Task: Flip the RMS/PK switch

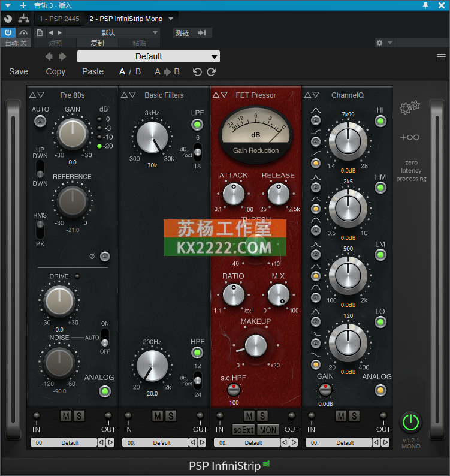Action: click(x=40, y=230)
